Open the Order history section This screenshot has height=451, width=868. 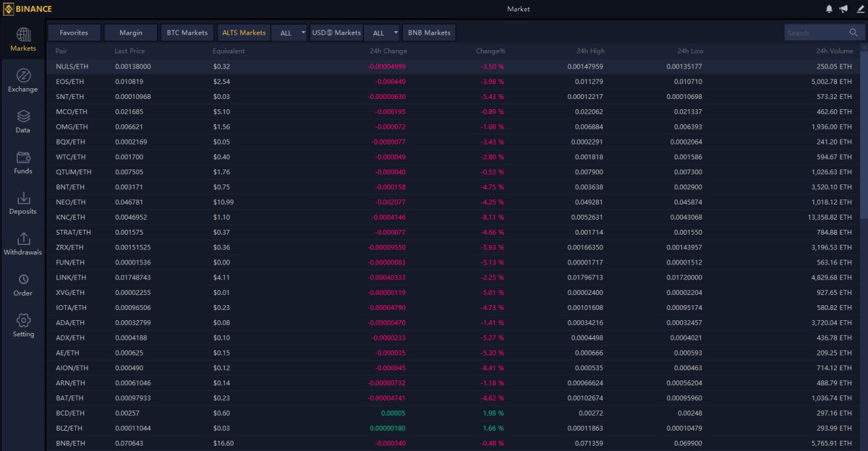(x=23, y=285)
